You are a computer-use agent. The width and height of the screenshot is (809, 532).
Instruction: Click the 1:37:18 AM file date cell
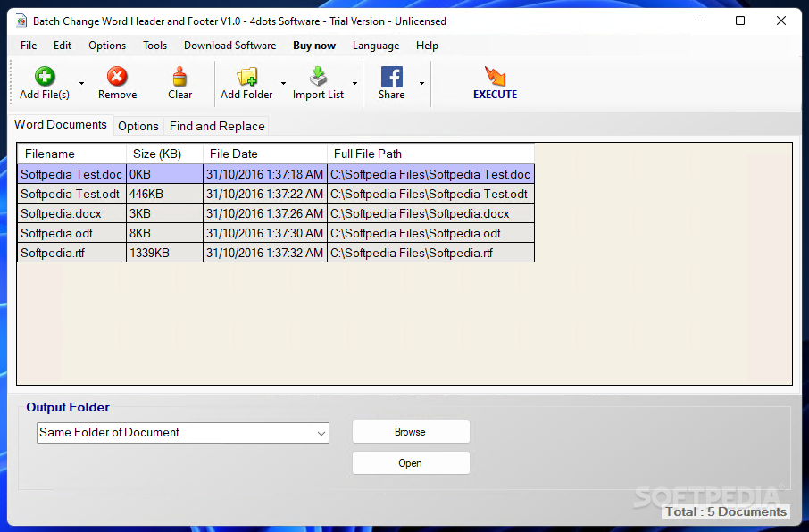(265, 174)
